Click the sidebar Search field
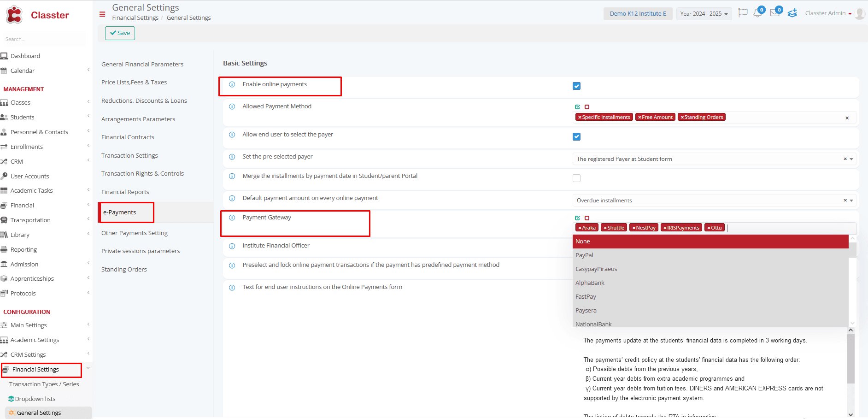Image resolution: width=868 pixels, height=419 pixels. pos(44,39)
